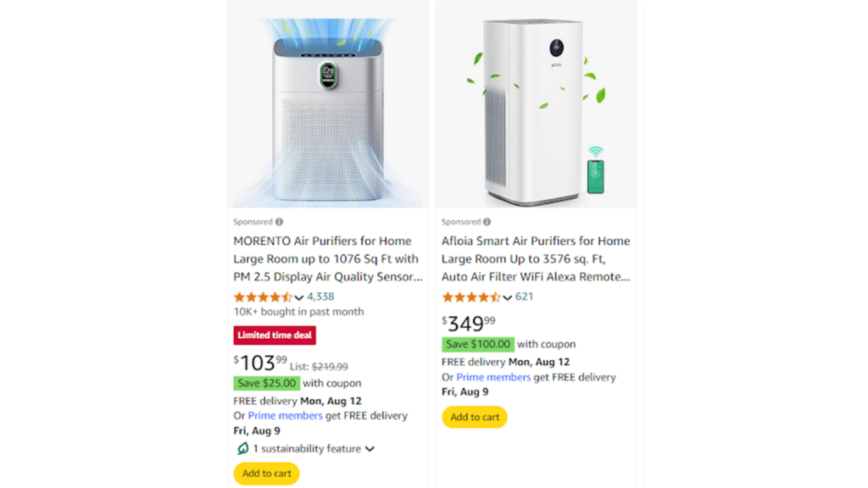Open the Sponsored information icon on Afloia listing

tap(488, 221)
